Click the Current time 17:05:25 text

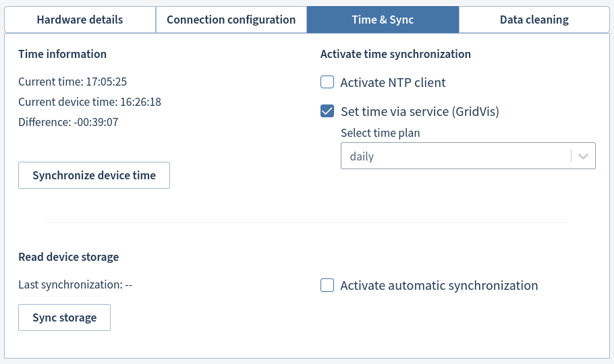coord(73,82)
